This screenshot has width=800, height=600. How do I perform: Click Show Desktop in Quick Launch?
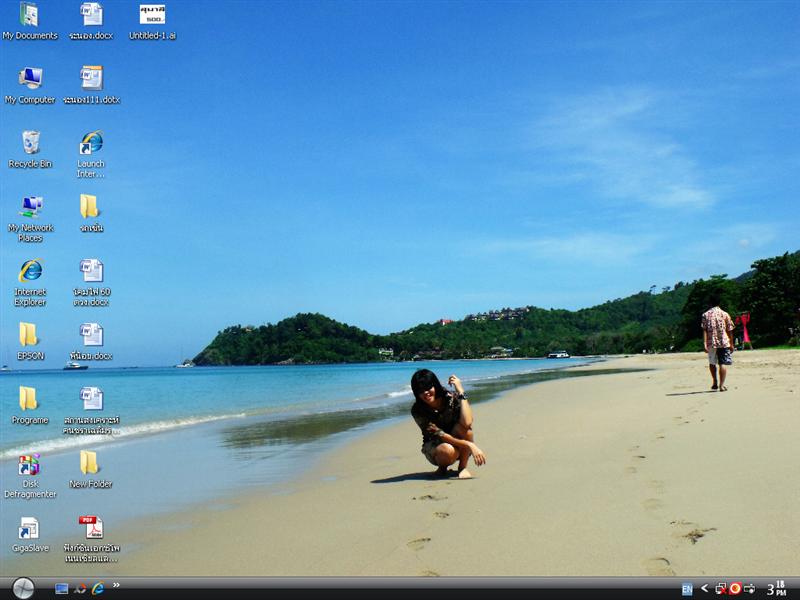pyautogui.click(x=62, y=589)
